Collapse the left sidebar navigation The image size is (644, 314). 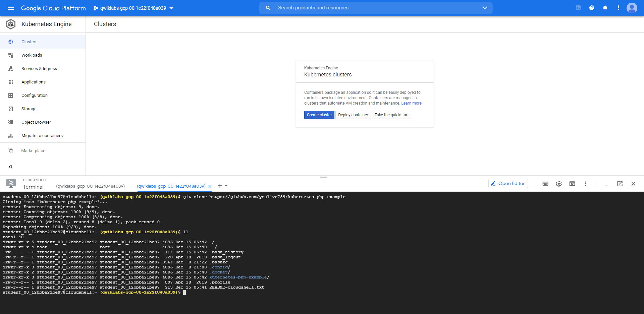10,167
